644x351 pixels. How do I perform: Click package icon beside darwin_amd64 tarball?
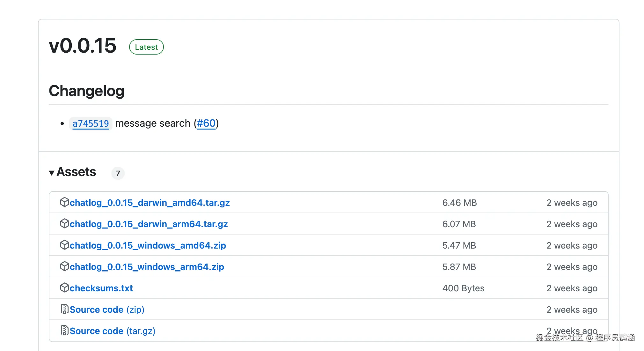(64, 202)
